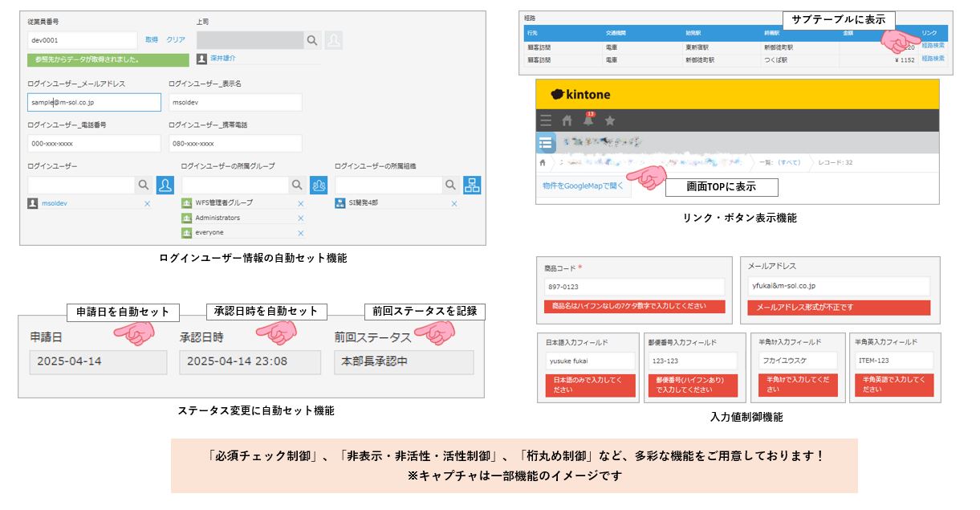Viewport: 980px width, 510px height.
Task: Click the レコード: 32 breadcrumb text
Action: click(835, 162)
